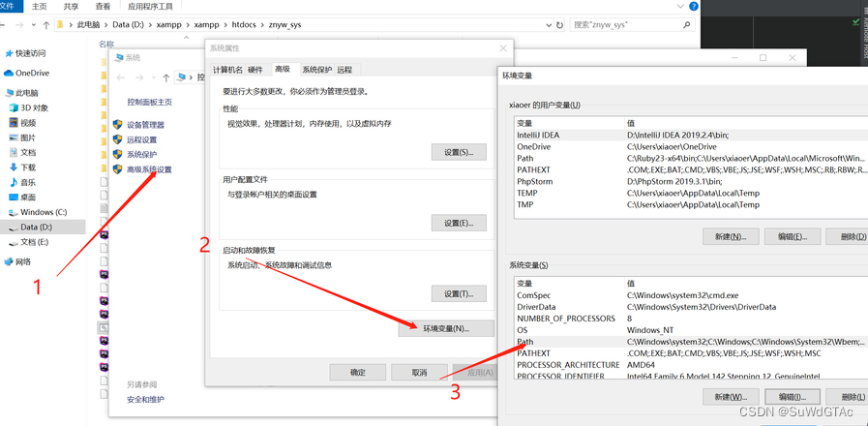This screenshot has height=426, width=868.
Task: Select system Path variable row
Action: (691, 342)
